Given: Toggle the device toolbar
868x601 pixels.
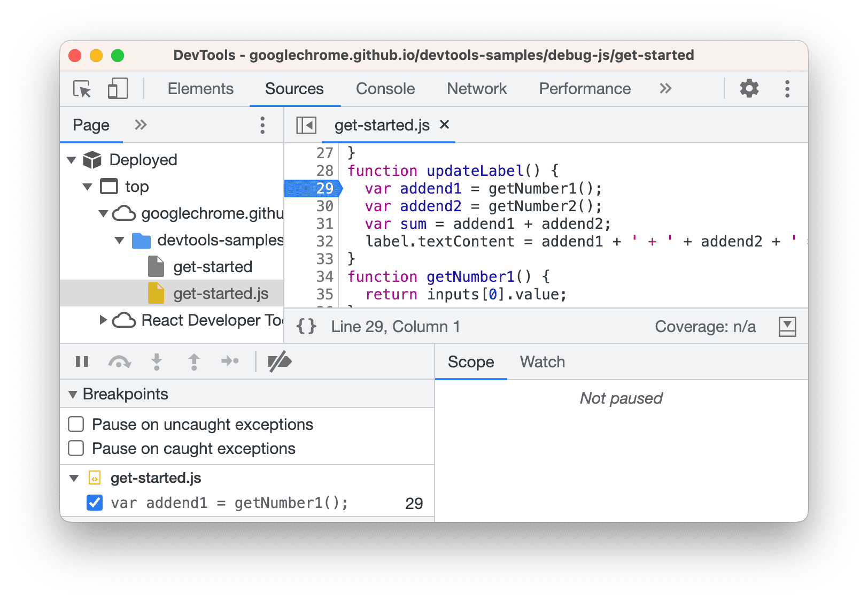Looking at the screenshot, I should pyautogui.click(x=117, y=88).
